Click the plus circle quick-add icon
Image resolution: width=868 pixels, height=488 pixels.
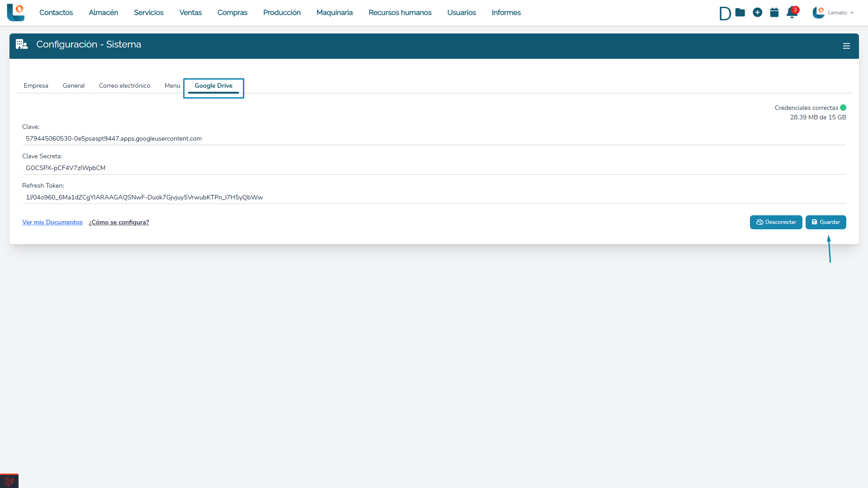click(757, 13)
